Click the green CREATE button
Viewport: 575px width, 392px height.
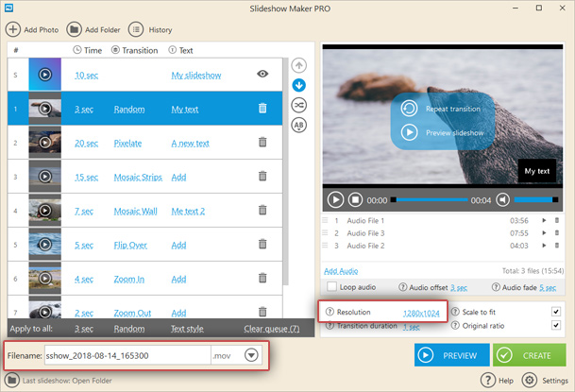[529, 355]
